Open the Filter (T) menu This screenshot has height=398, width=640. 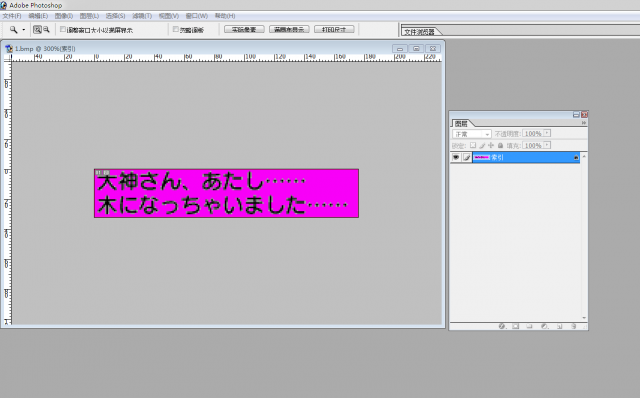[142, 16]
